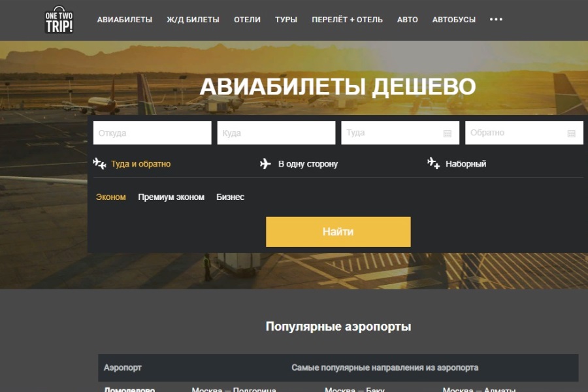Select В одну сторону trip type
The image size is (588, 392).
308,164
